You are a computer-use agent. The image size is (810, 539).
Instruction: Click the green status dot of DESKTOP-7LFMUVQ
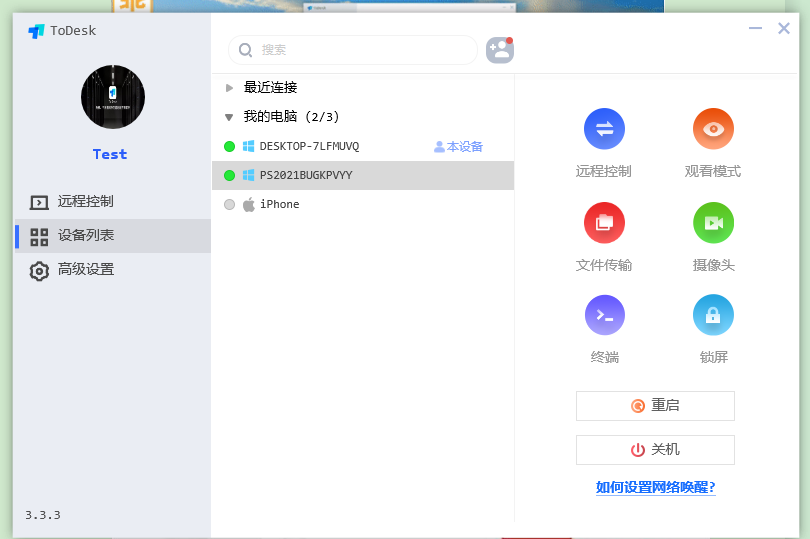(229, 147)
